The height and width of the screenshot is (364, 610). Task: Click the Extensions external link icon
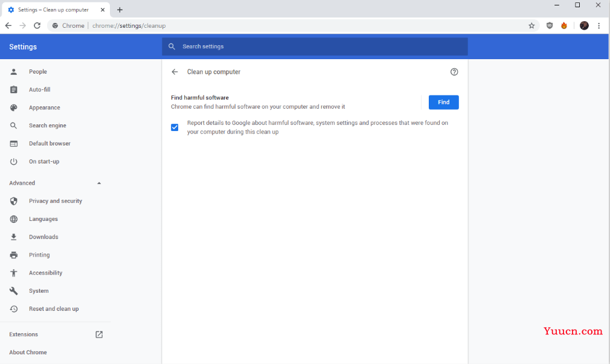pyautogui.click(x=99, y=334)
